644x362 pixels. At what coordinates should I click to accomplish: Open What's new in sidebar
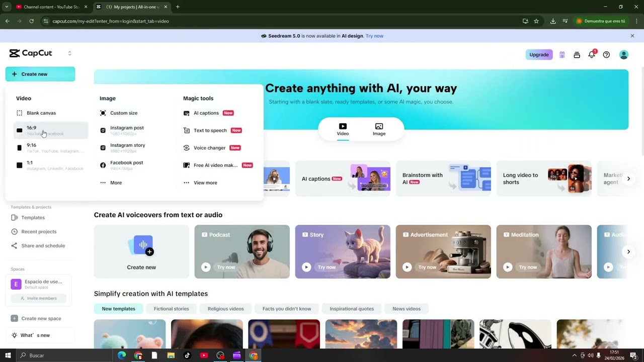click(x=40, y=335)
